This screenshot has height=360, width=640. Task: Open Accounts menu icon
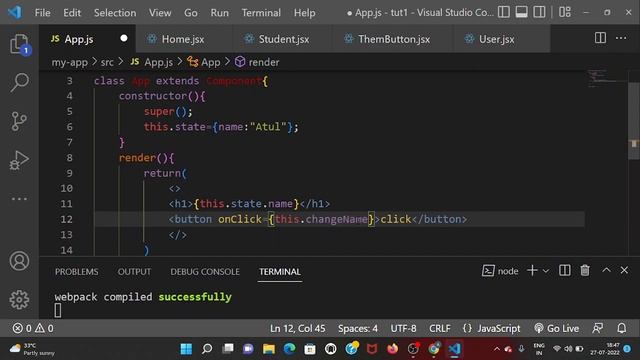tap(19, 261)
